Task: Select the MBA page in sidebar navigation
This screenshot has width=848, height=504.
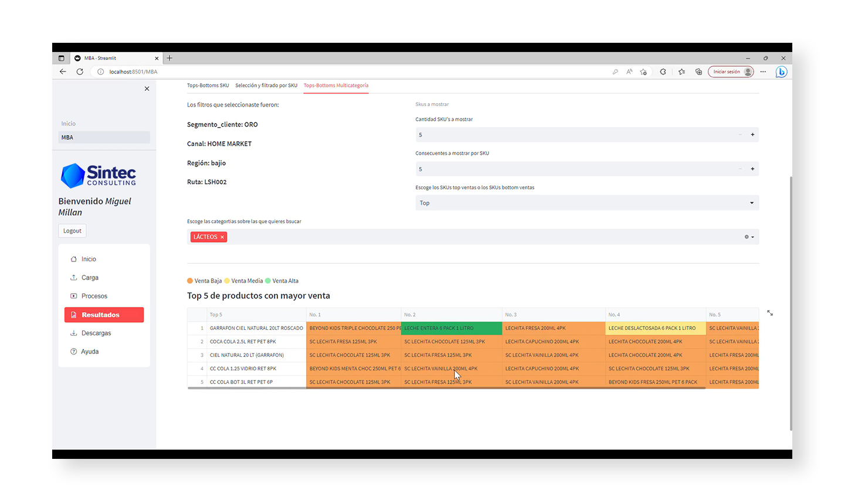Action: 104,137
